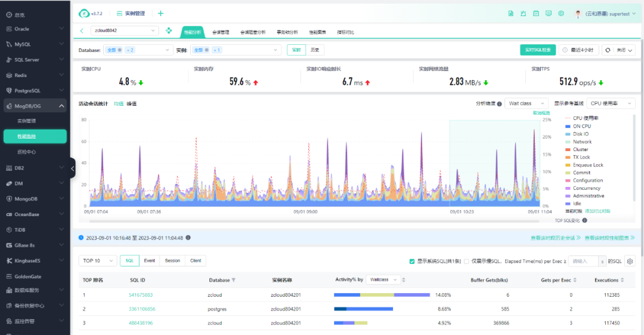Viewport: 644px width, 335px height.
Task: Click the refresh icon next to 关闭
Action: pos(608,50)
